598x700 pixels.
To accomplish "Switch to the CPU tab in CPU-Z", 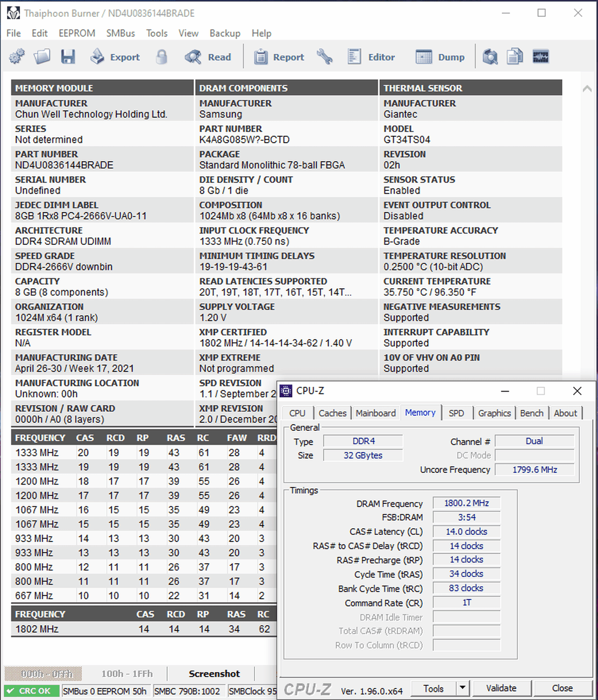I will 297,413.
